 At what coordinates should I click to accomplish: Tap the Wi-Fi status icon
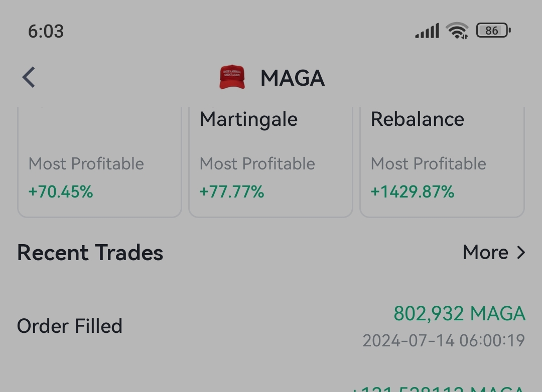[x=457, y=31]
